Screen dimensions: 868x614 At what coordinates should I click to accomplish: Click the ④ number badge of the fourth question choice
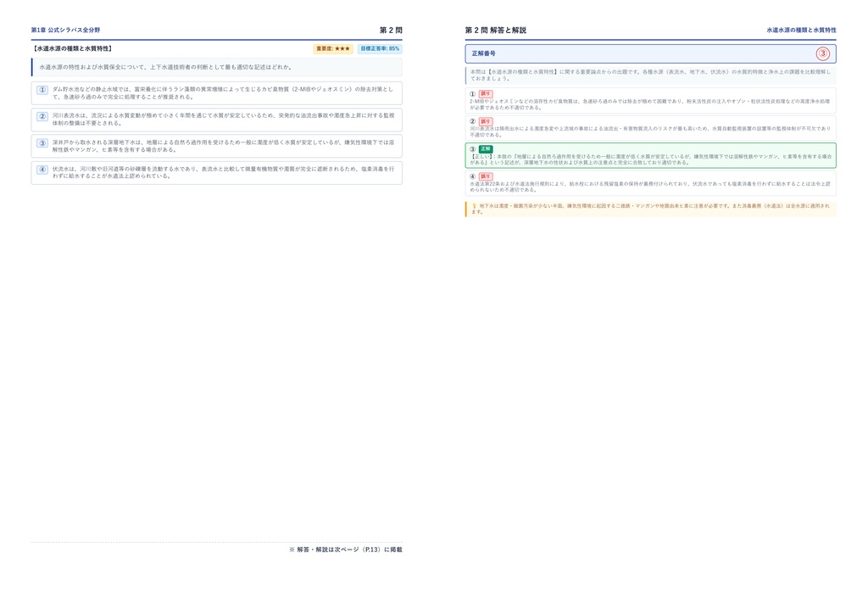click(42, 170)
